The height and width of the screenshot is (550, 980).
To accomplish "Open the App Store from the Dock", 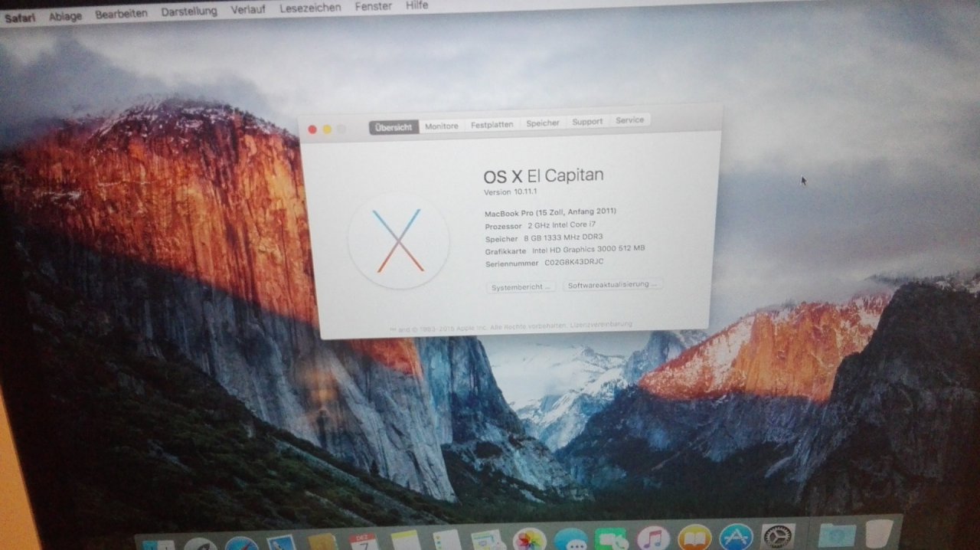I will pos(737,537).
